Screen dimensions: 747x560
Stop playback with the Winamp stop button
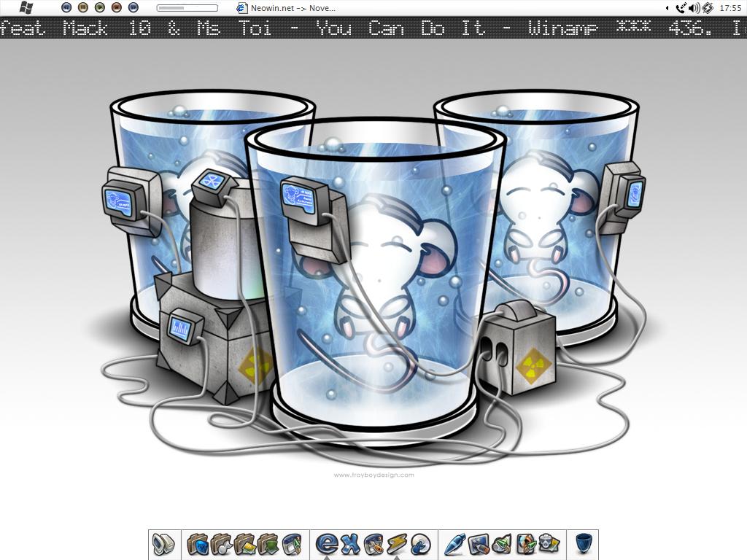click(x=116, y=7)
